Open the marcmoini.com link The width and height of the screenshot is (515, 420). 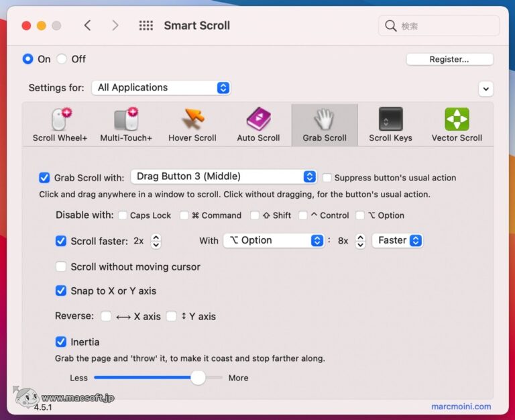click(461, 407)
